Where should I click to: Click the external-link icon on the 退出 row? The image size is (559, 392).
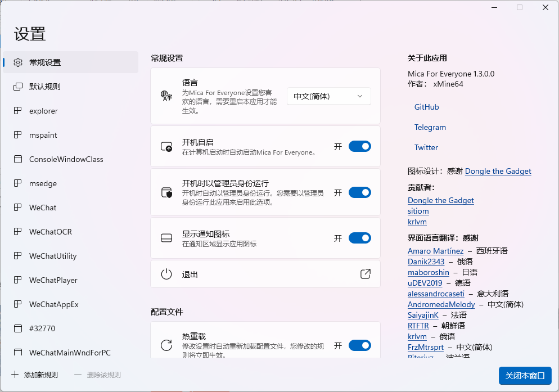coord(366,274)
